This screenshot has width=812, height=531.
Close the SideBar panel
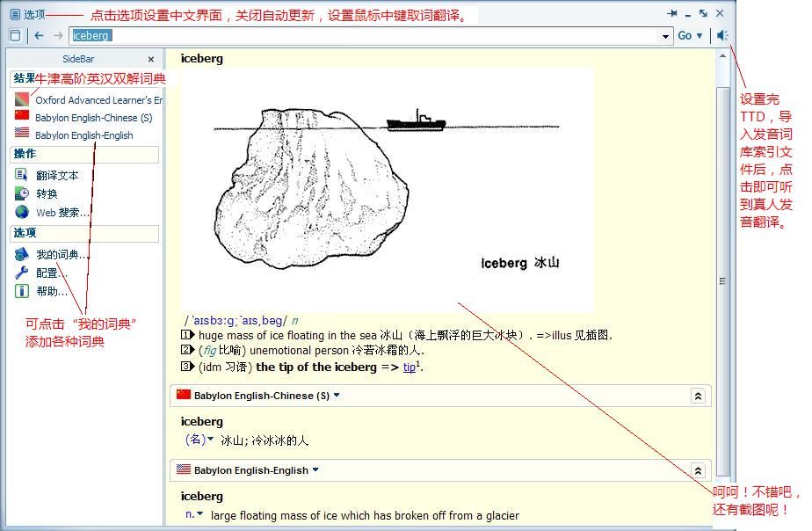[x=150, y=59]
